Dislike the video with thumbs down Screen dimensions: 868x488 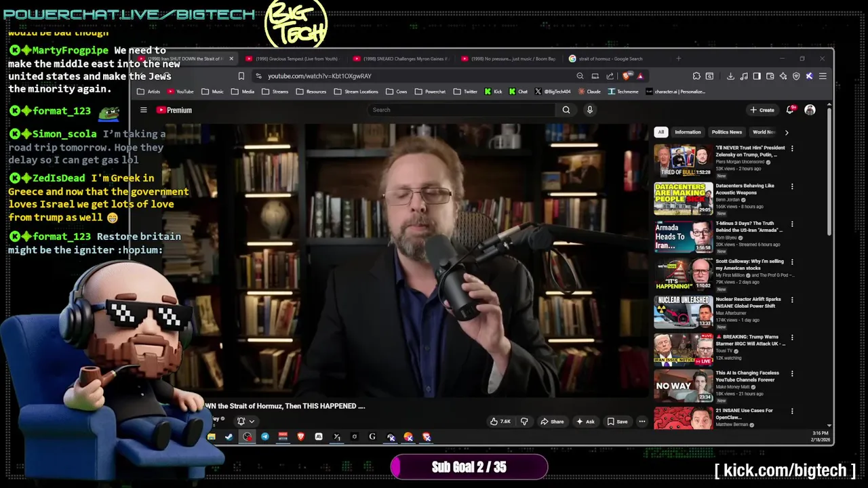524,422
